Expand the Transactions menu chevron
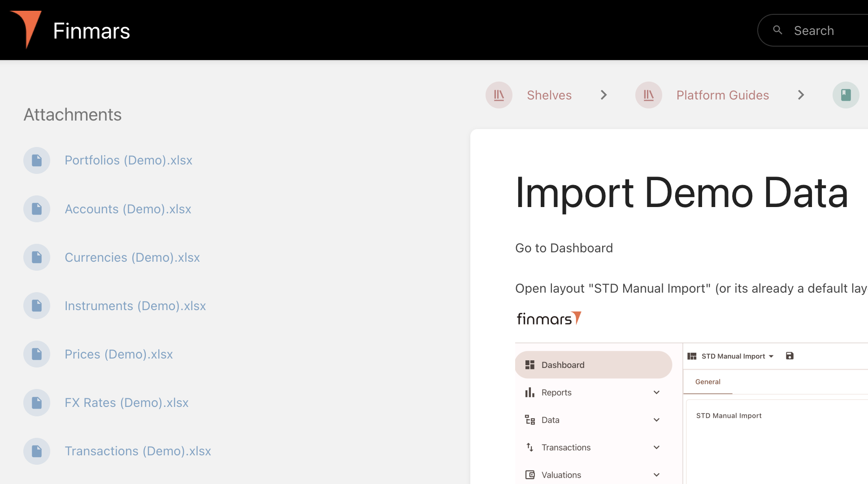Screen dimensions: 868x484 656,447
